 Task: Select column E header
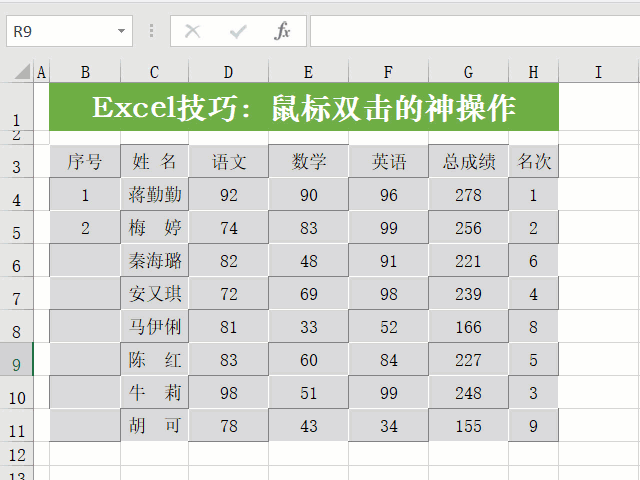(308, 72)
